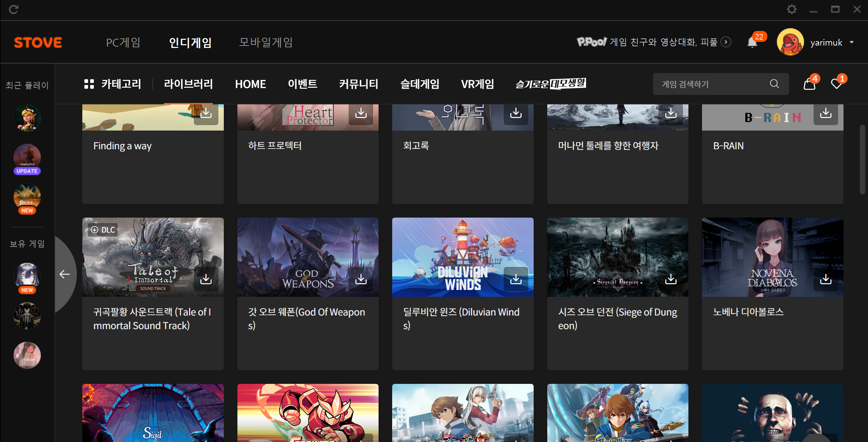The width and height of the screenshot is (868, 442).
Task: Download 노베나 디아볼로스 game
Action: click(826, 279)
